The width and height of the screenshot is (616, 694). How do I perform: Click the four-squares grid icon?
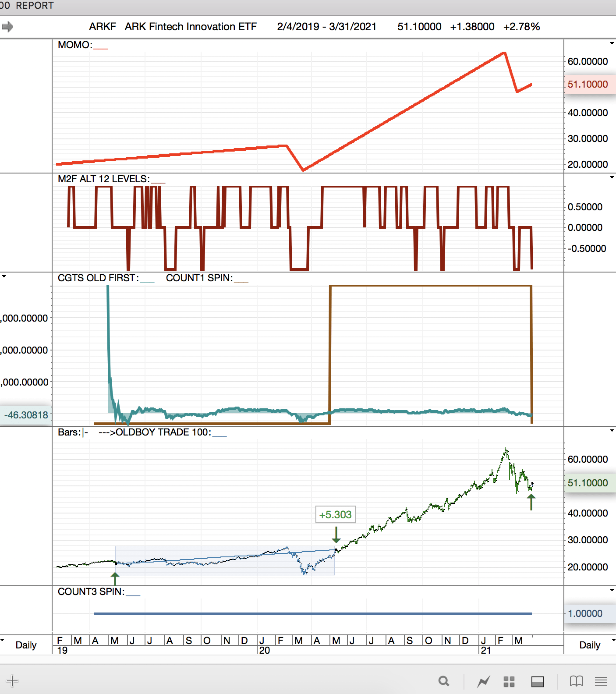tap(509, 681)
